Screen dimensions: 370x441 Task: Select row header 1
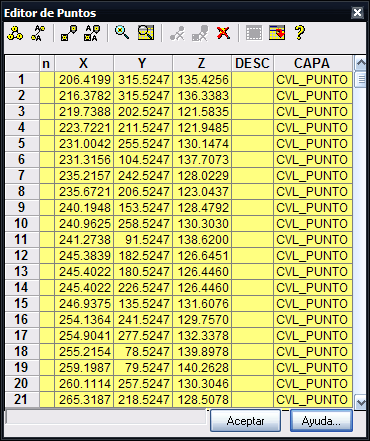(22, 79)
